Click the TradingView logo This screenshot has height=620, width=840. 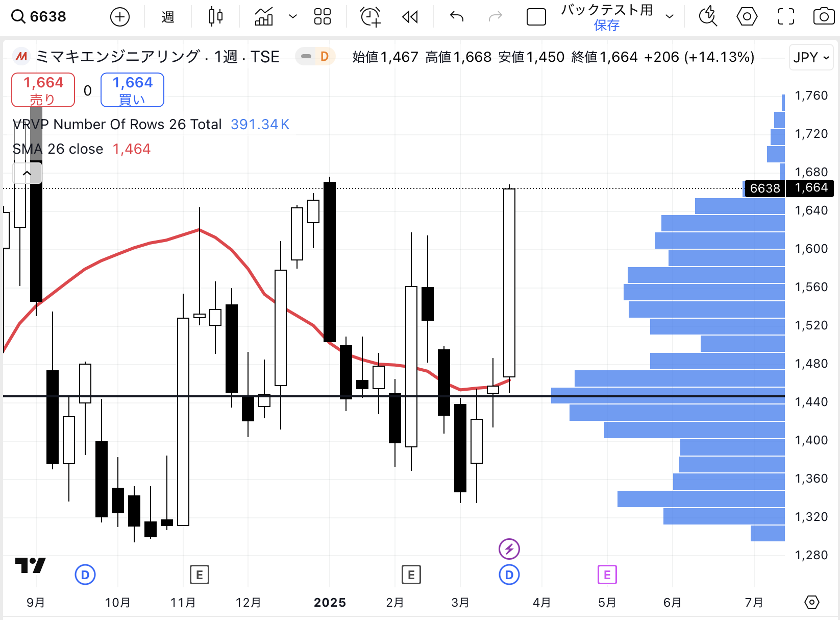point(31,565)
